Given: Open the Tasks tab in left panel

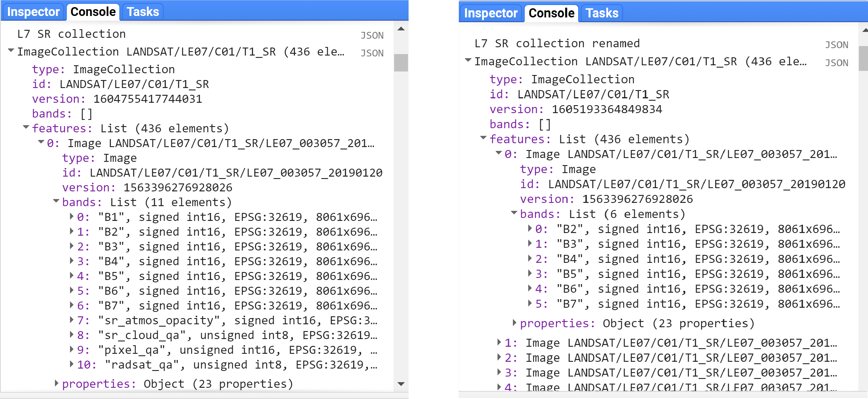Looking at the screenshot, I should pos(142,12).
